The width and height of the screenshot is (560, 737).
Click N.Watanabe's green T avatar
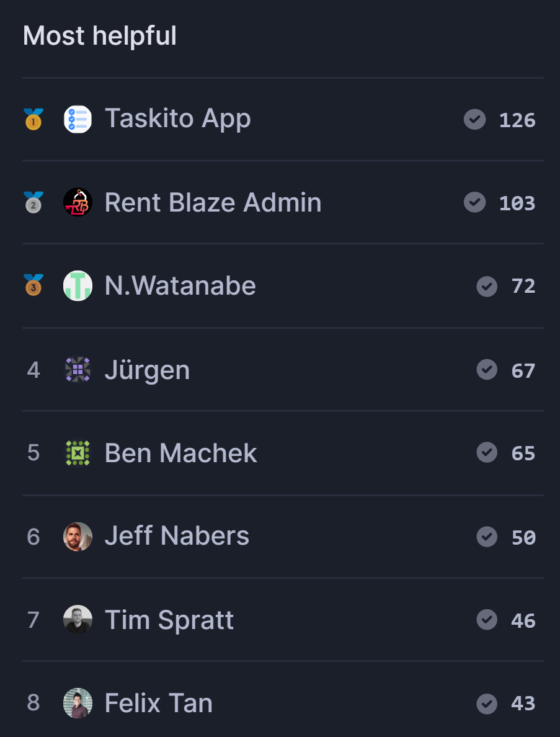coord(78,285)
